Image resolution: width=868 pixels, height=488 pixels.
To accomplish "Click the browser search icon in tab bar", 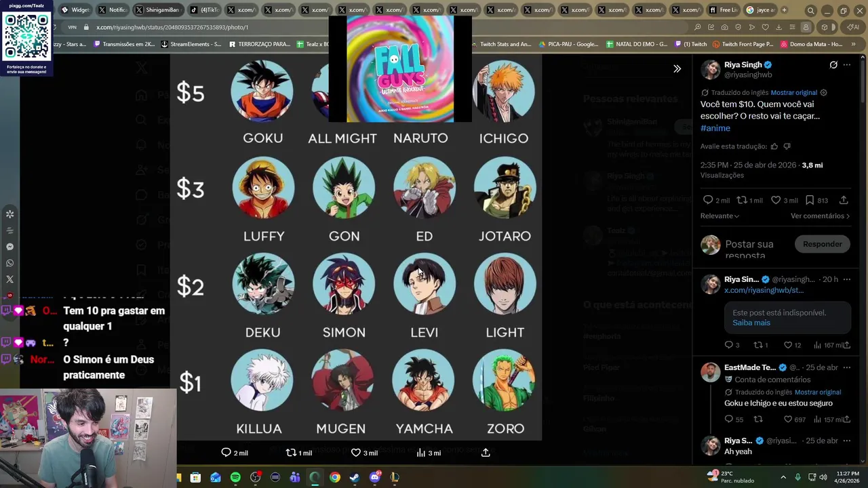I will tap(810, 10).
